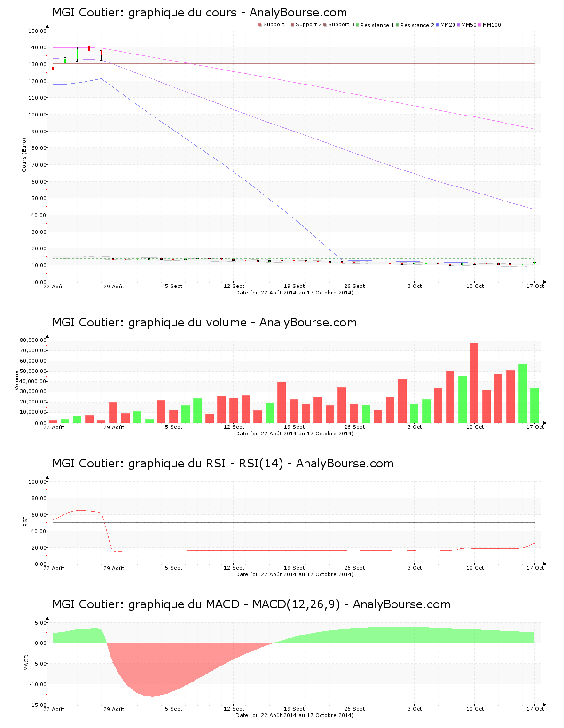Screen dimensions: 564x728
Task: Click the 'RSI' y-axis label
Action: [26, 521]
